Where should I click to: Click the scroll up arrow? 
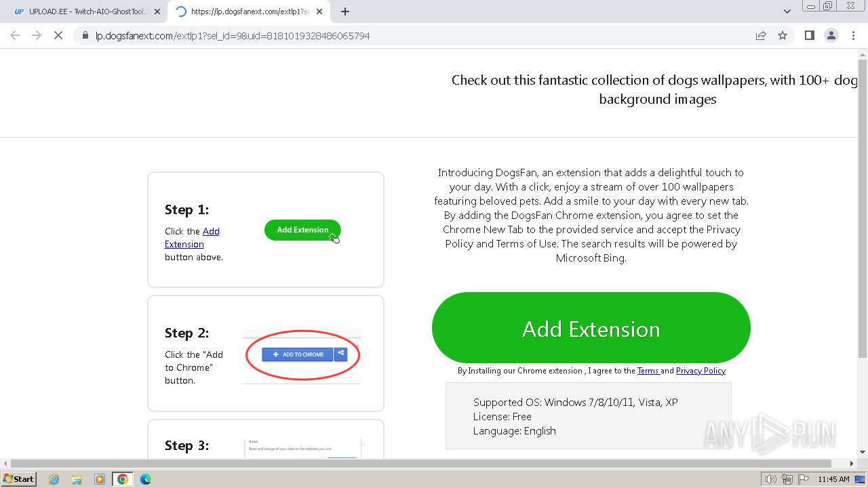[863, 54]
